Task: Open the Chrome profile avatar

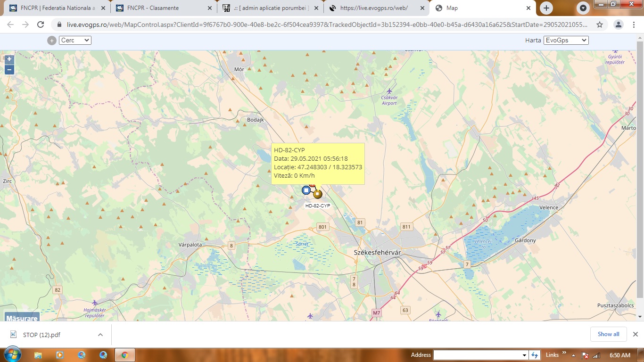Action: 619,25
